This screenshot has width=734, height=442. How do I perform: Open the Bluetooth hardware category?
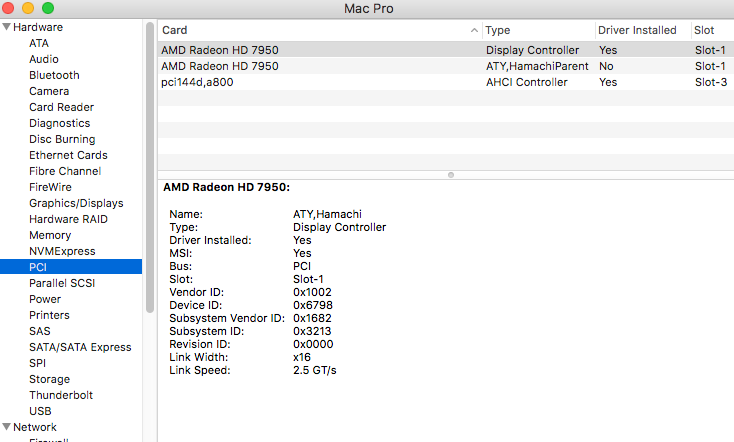tap(54, 75)
